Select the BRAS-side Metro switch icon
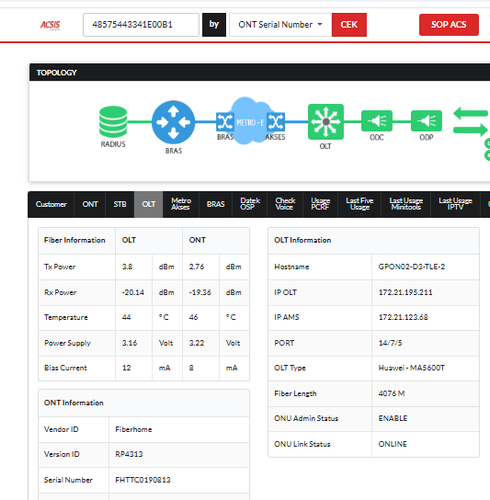The image size is (490, 500). pos(224,122)
